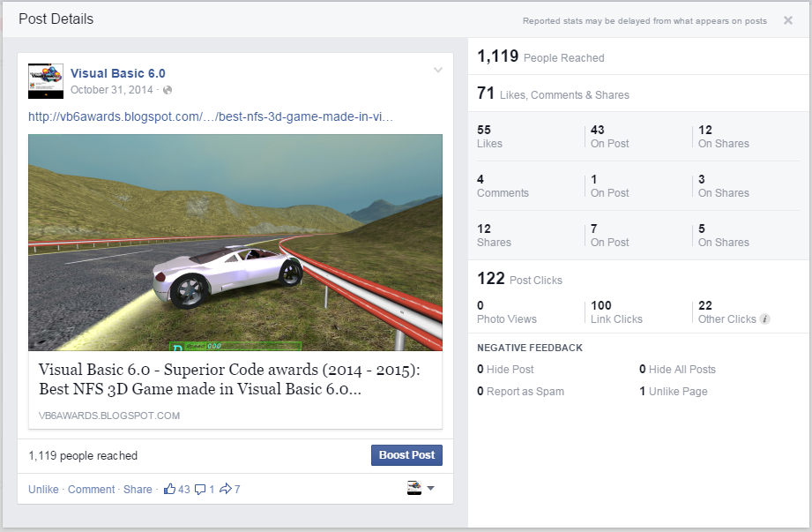The image size is (812, 532).
Task: Click the 5 shares On Shares value
Action: [724, 236]
